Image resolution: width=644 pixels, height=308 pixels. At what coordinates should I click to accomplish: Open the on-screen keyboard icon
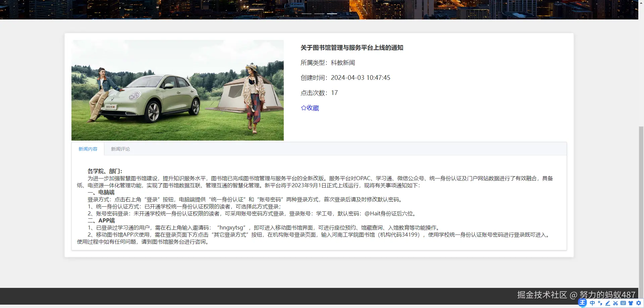[x=623, y=303]
